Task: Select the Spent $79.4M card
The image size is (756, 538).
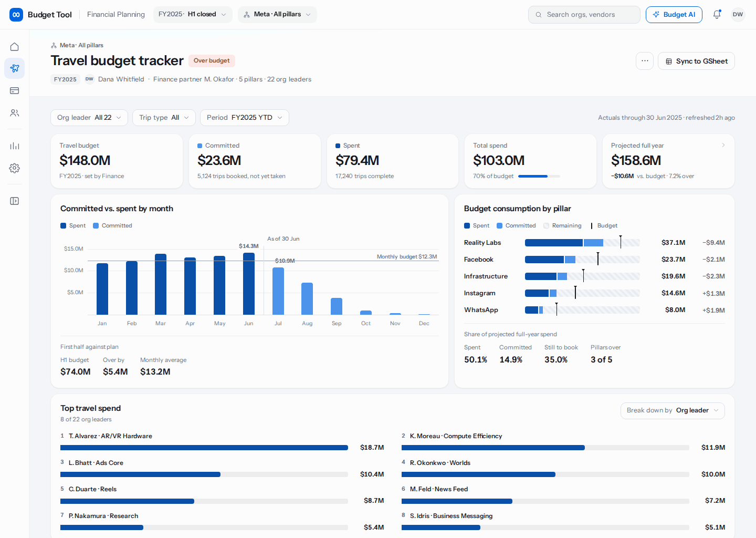Action: [393, 161]
